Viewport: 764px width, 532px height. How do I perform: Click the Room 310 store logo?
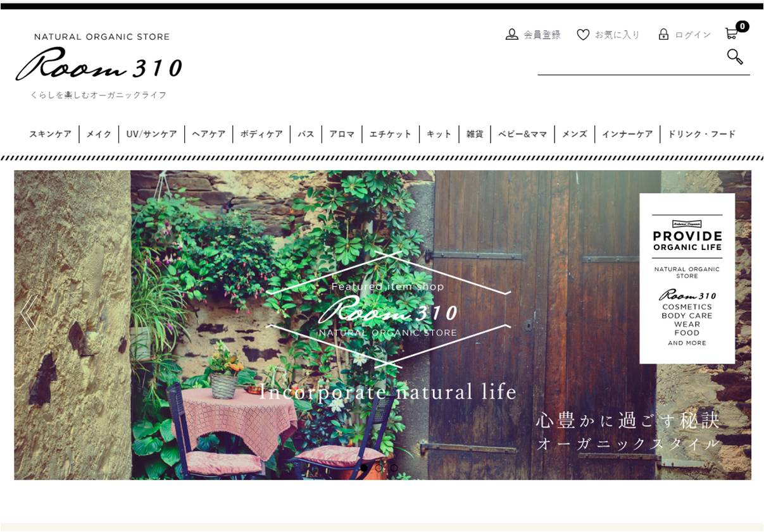click(x=99, y=63)
